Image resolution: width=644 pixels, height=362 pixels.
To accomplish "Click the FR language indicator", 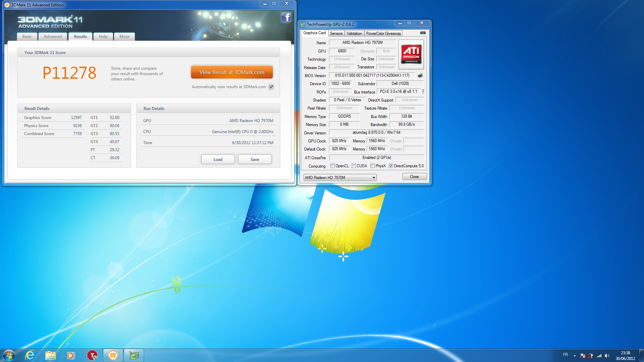I will tap(566, 355).
